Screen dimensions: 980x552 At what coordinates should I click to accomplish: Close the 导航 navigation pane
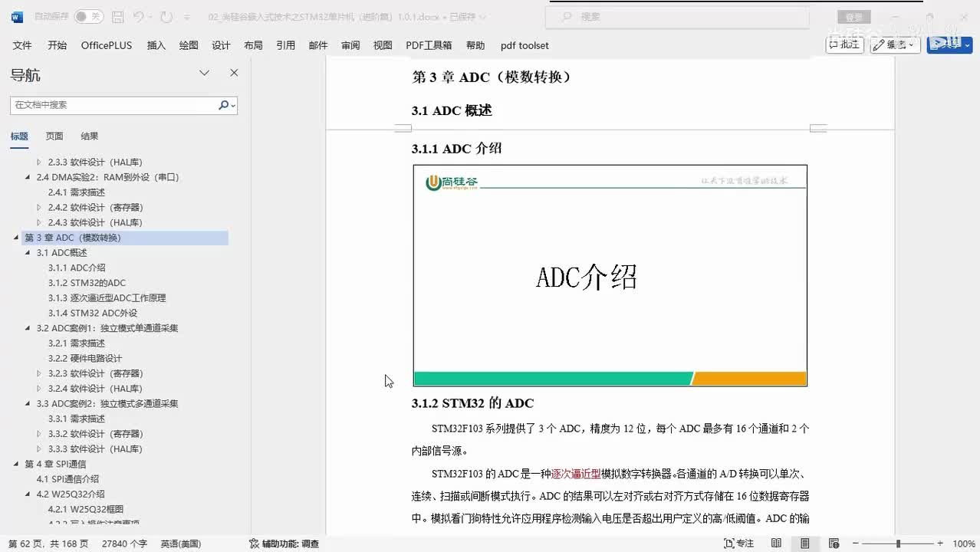coord(234,73)
